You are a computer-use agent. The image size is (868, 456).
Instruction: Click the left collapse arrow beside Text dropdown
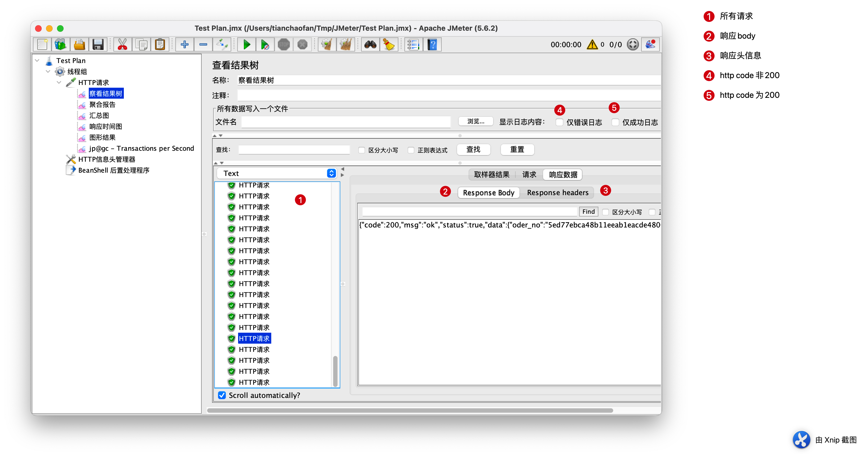click(343, 169)
